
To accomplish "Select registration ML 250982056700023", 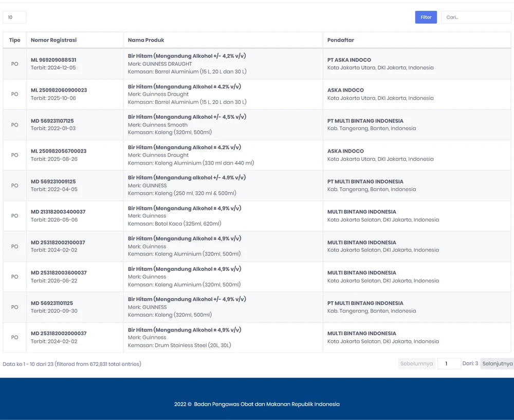I will [x=59, y=151].
